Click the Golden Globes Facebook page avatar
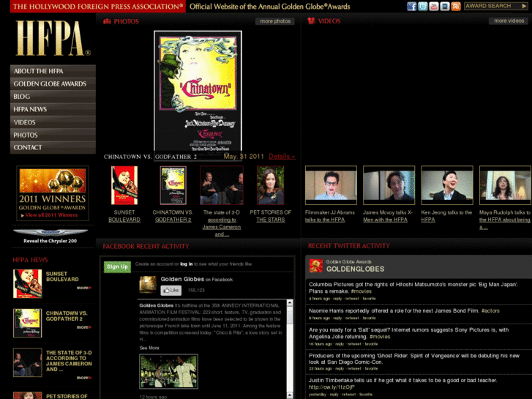This screenshot has width=532, height=399. point(148,285)
